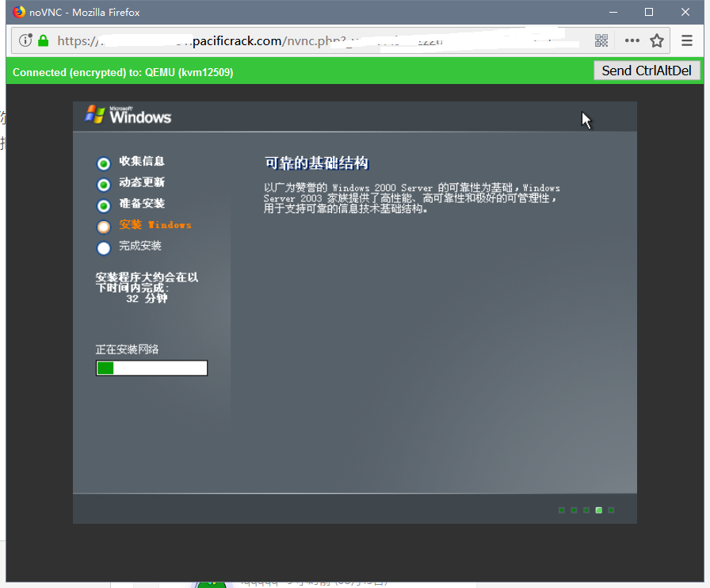Click the QR code icon in address bar

601,40
